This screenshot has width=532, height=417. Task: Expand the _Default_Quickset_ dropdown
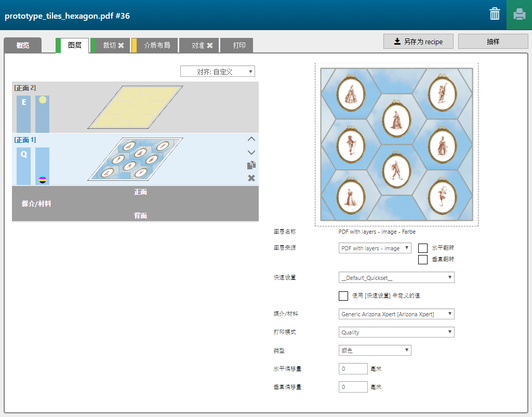396,278
